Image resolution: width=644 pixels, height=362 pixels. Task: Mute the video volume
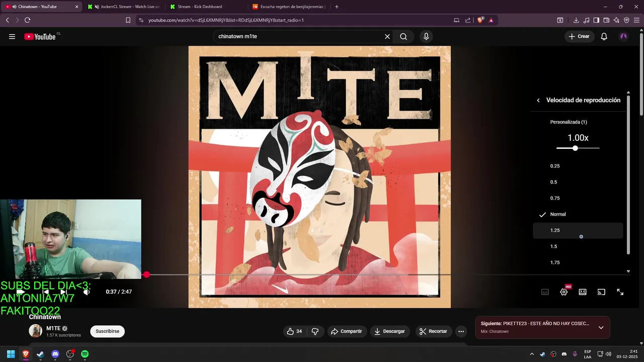(87, 292)
